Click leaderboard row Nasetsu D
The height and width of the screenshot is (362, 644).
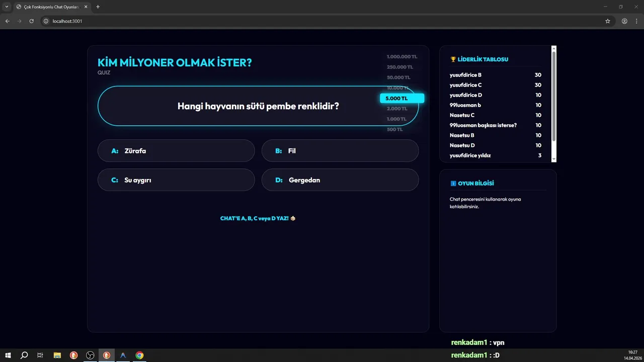(496, 145)
